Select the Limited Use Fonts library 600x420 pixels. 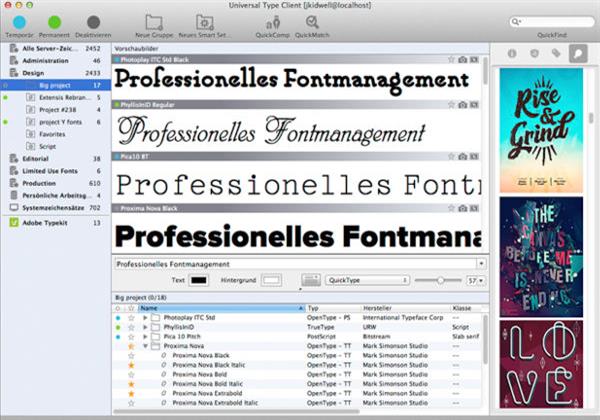tap(55, 171)
